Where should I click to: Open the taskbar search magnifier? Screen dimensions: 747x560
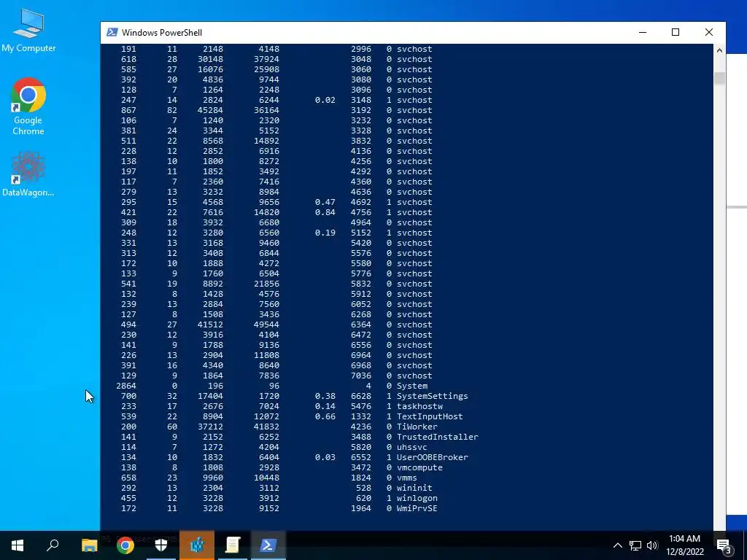click(53, 545)
